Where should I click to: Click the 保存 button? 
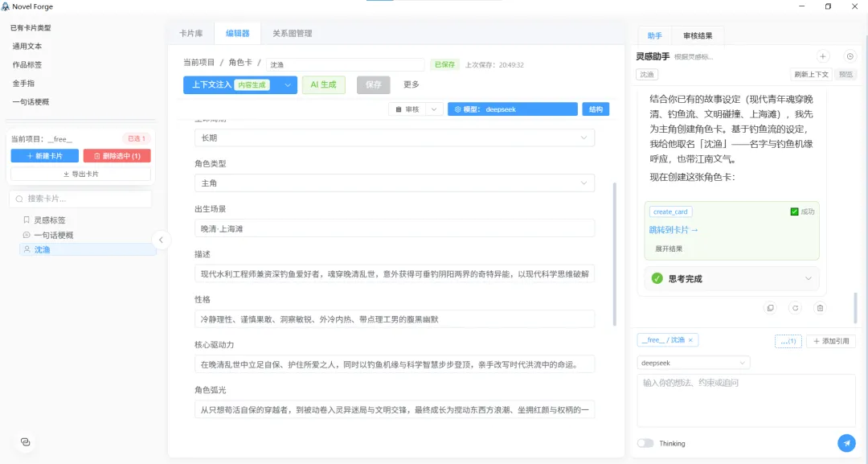pyautogui.click(x=374, y=84)
